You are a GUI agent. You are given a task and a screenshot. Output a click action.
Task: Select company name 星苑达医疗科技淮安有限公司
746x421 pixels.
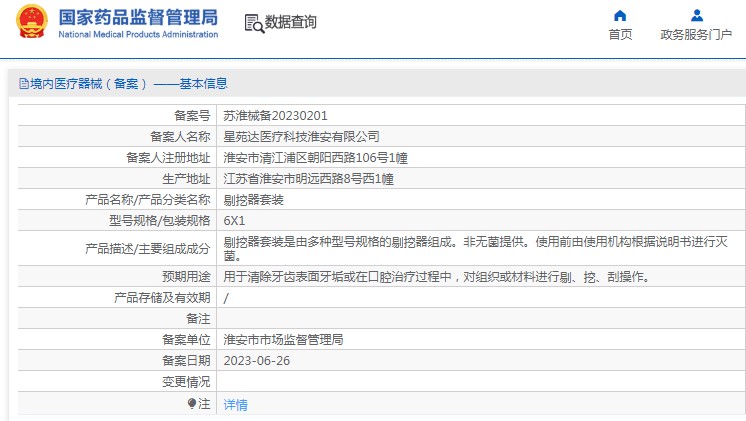click(302, 137)
